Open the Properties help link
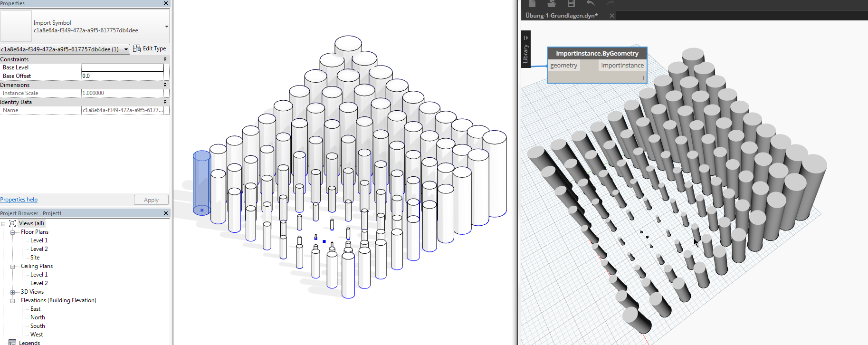This screenshot has width=868, height=345. click(19, 200)
